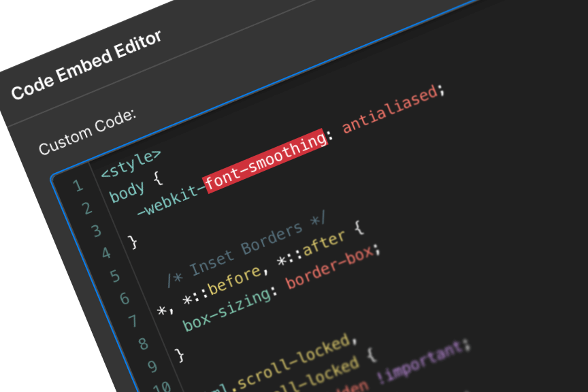Click the '<style>' tag on line 1
Image resolution: width=588 pixels, height=392 pixels.
click(x=131, y=164)
